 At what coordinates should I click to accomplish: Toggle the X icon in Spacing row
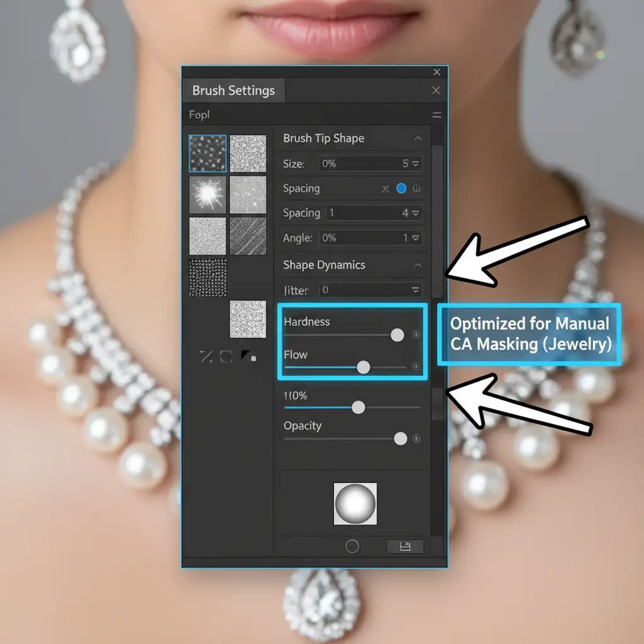386,189
